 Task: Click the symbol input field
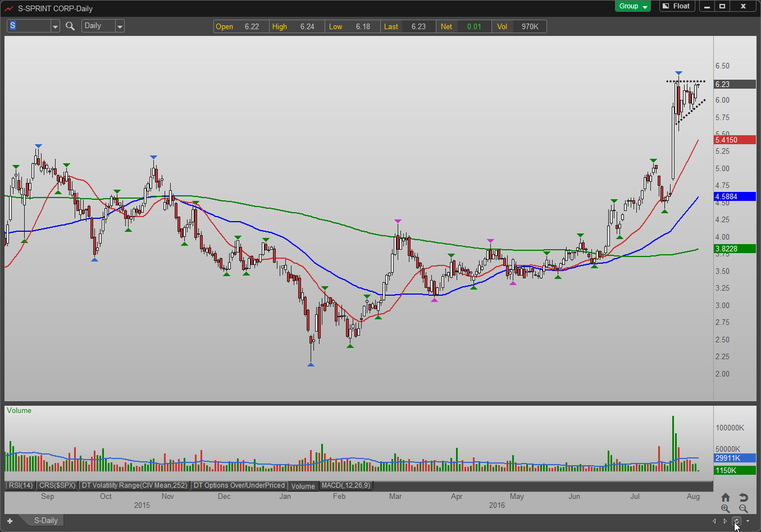[29, 26]
